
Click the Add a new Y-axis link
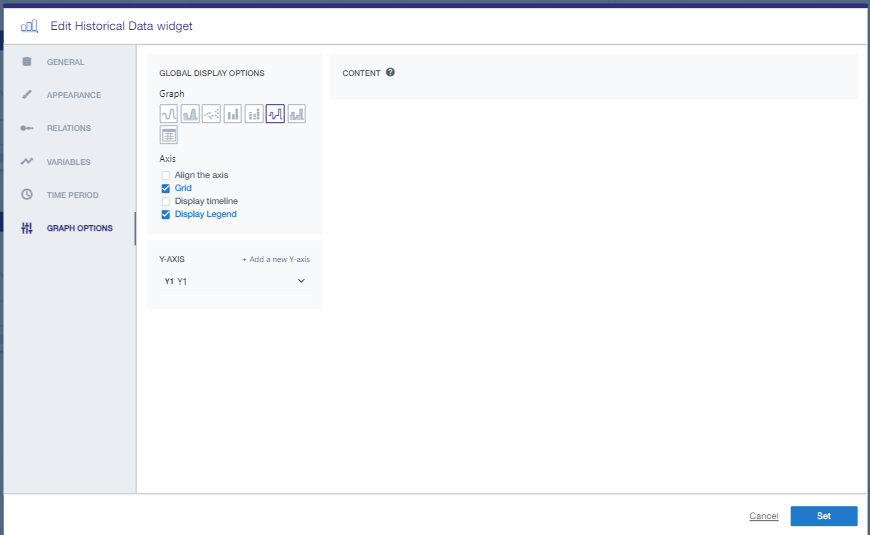[x=276, y=259]
